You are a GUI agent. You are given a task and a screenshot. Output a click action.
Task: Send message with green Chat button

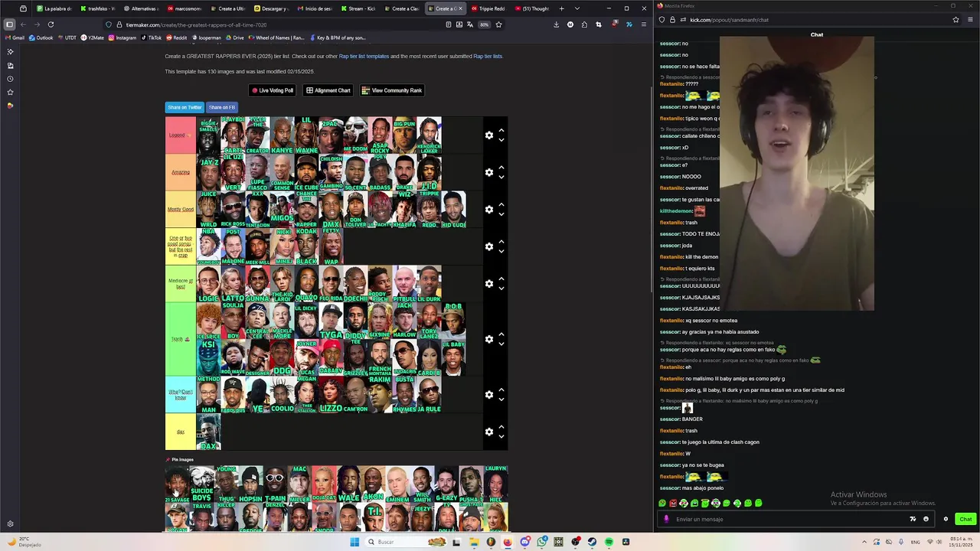[965, 519]
